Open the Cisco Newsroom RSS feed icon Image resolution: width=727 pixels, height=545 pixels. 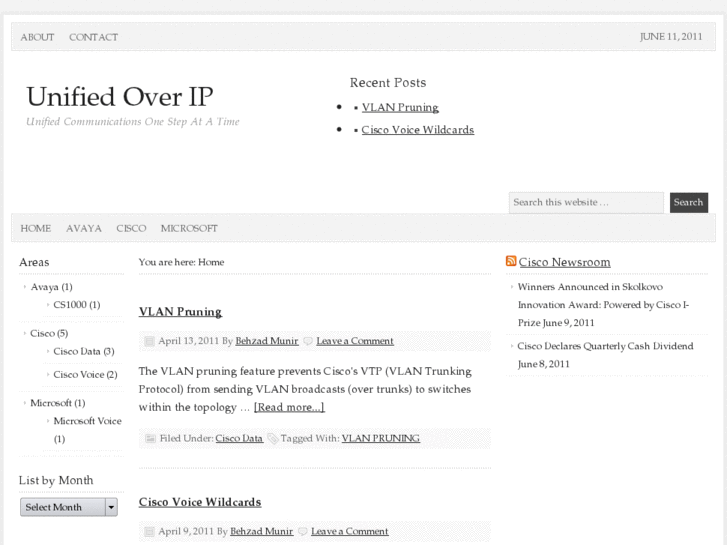click(x=511, y=261)
